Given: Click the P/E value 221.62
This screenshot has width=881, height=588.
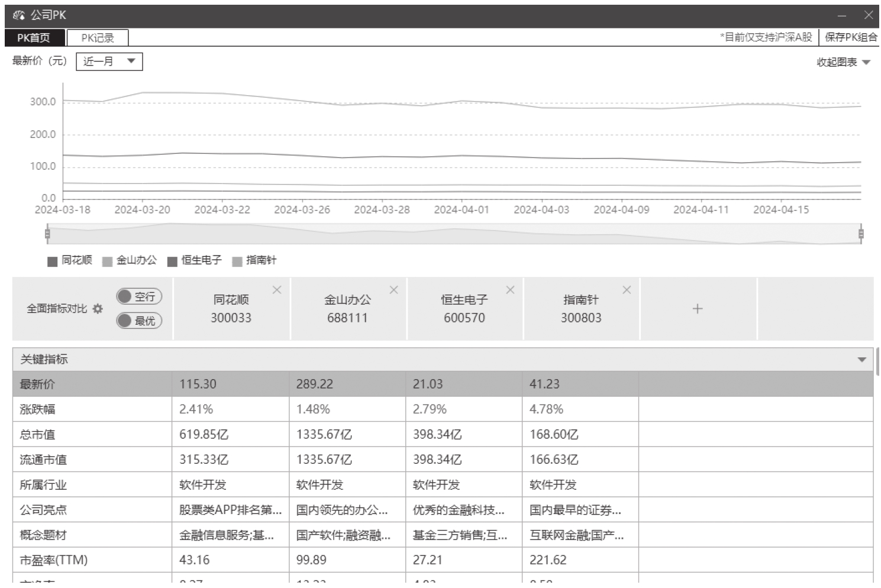Looking at the screenshot, I should pyautogui.click(x=548, y=560).
